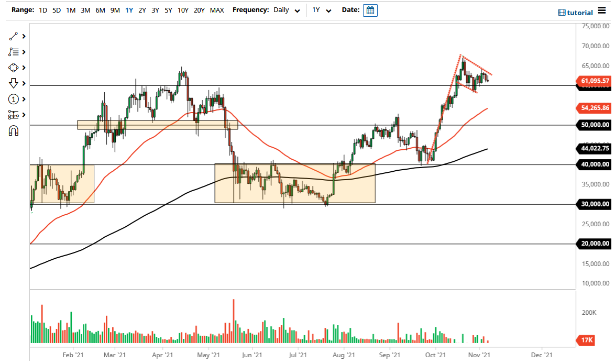The width and height of the screenshot is (615, 364).
Task: Select the measurement tool in the sidebar
Action: click(13, 115)
